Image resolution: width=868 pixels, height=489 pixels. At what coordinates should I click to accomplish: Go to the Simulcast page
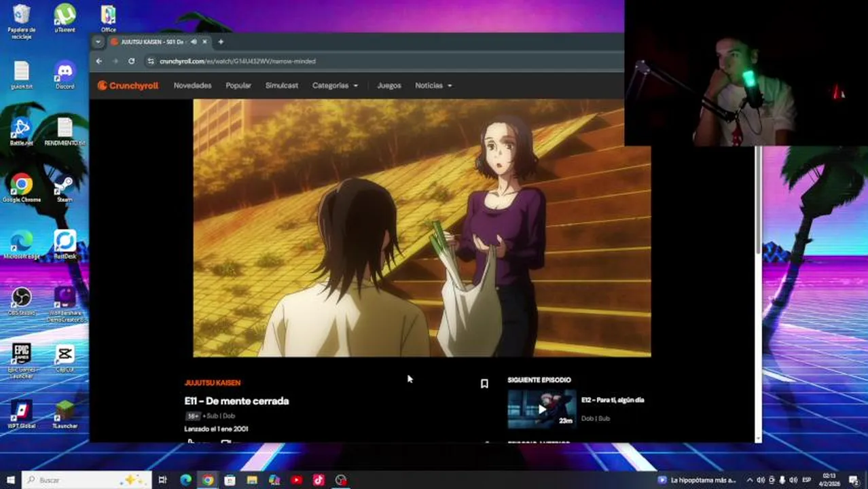pos(282,86)
